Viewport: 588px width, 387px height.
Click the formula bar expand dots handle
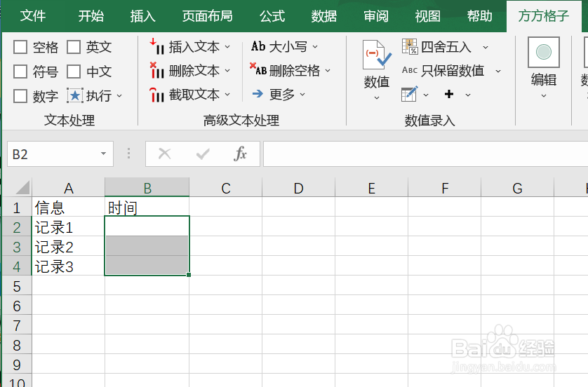pos(128,154)
